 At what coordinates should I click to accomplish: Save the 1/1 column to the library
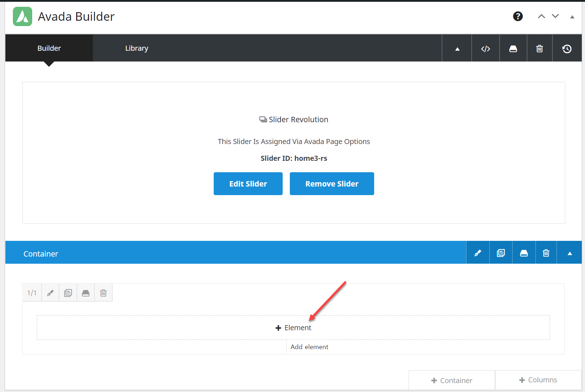(86, 293)
